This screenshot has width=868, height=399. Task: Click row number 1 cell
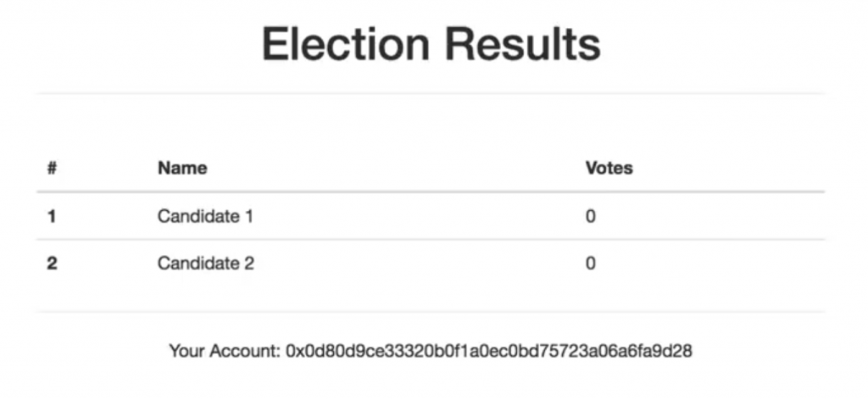pos(52,216)
